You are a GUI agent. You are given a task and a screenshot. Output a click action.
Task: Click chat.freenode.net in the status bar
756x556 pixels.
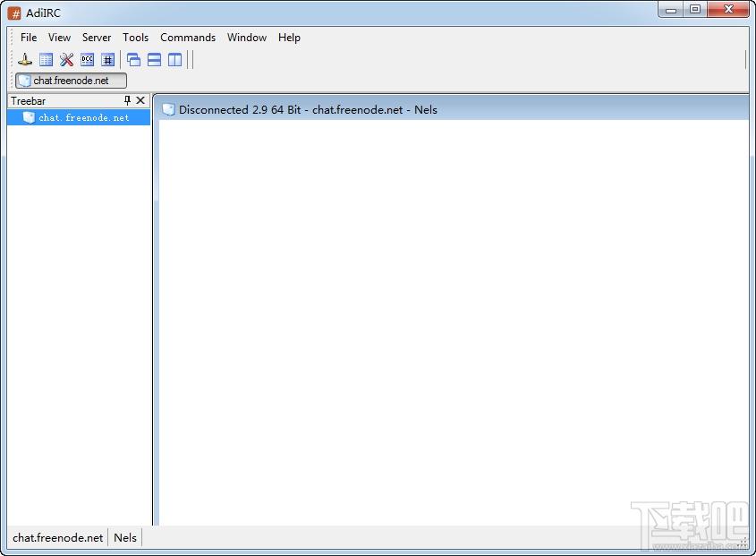click(58, 538)
